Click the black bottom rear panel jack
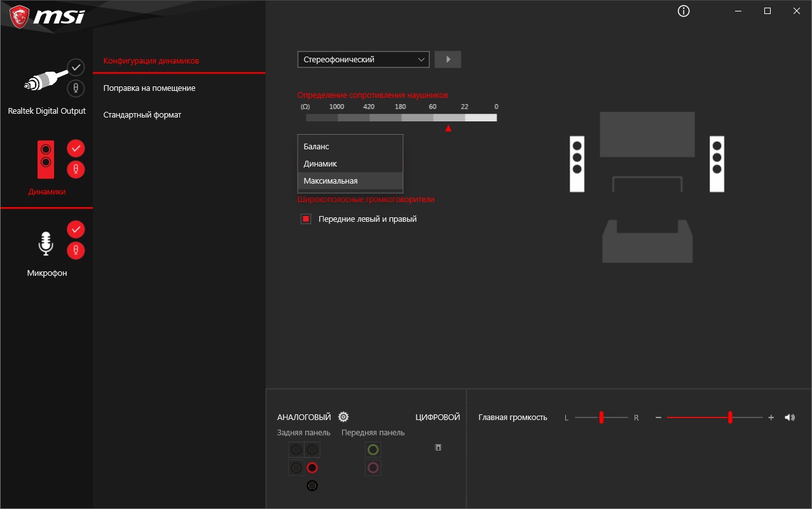The width and height of the screenshot is (812, 509). point(312,486)
